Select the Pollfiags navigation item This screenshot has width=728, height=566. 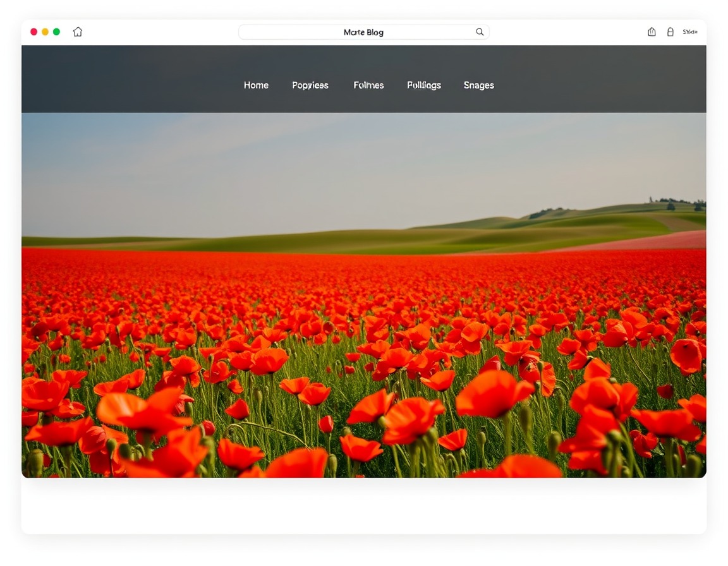[424, 85]
